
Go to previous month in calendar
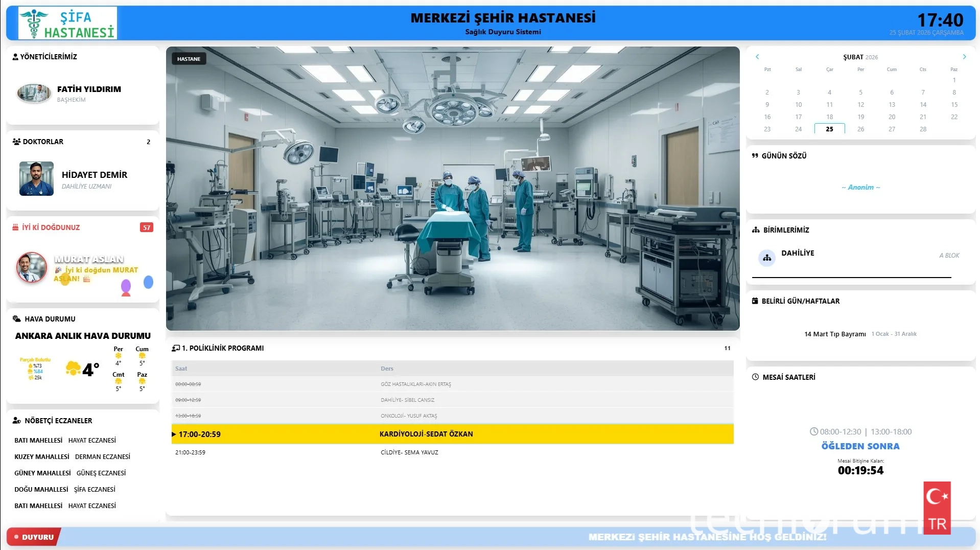coord(757,57)
